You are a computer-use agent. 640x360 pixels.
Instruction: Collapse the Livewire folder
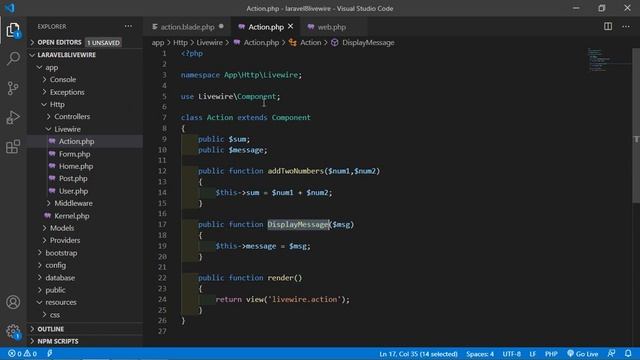[x=67, y=129]
